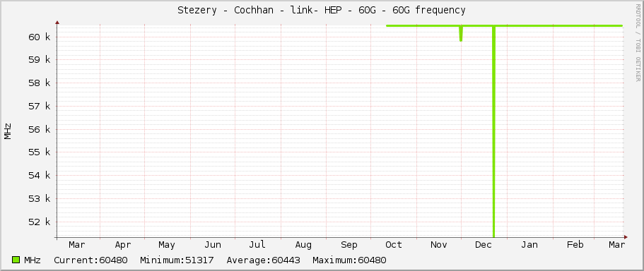Click the 'Sep' month label on the x-axis

(349, 245)
